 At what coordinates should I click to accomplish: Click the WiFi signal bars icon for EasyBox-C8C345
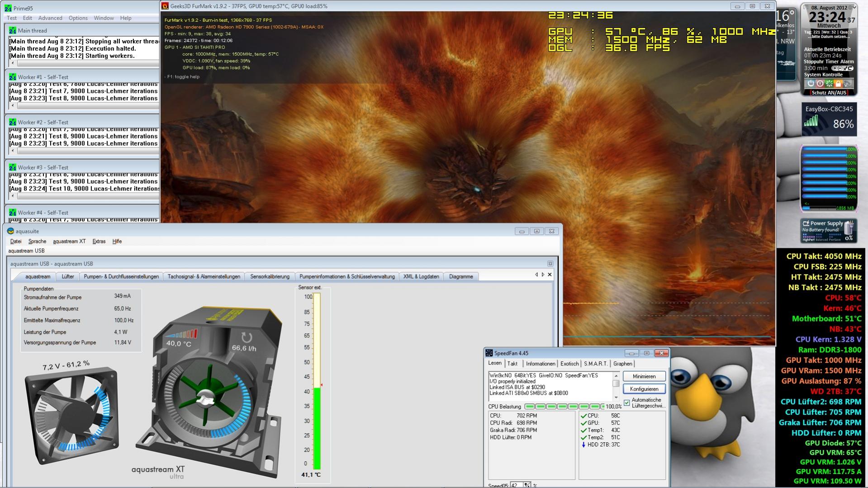[x=811, y=121]
